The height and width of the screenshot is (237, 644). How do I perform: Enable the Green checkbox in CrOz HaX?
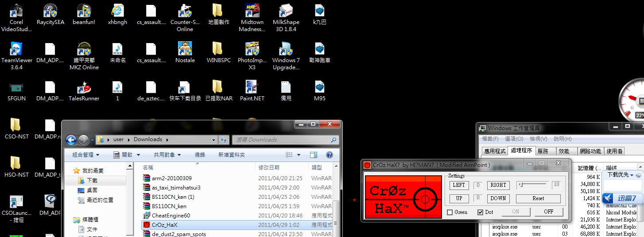pyautogui.click(x=450, y=212)
